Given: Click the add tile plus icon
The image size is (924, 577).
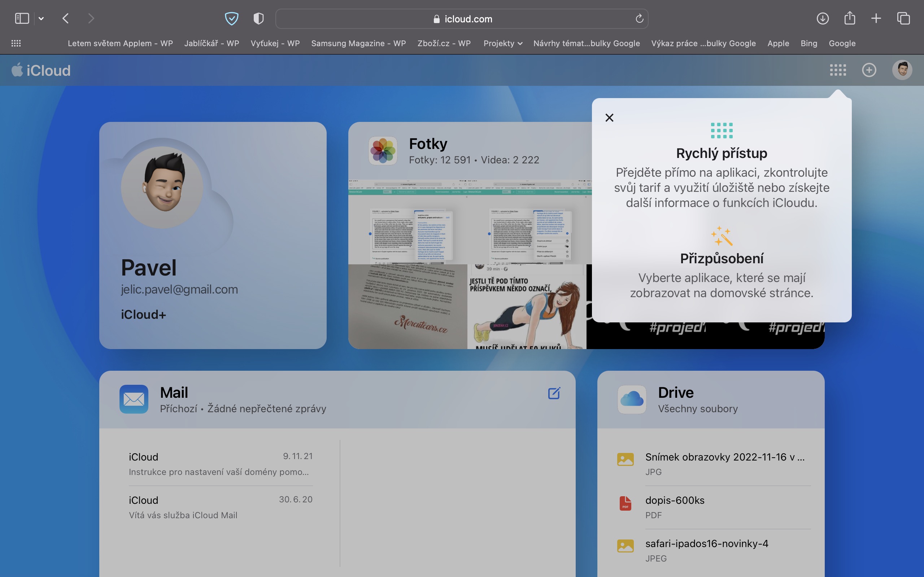Looking at the screenshot, I should (869, 70).
